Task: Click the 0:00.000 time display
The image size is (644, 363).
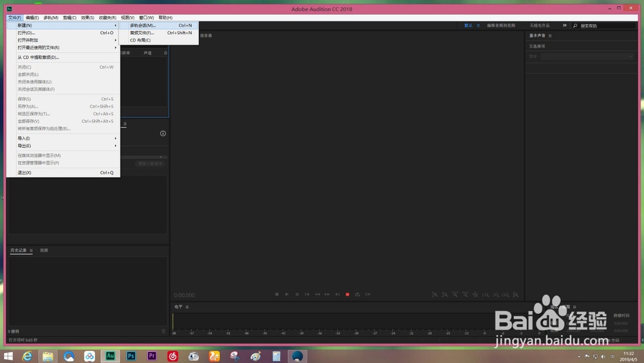Action: click(x=184, y=295)
